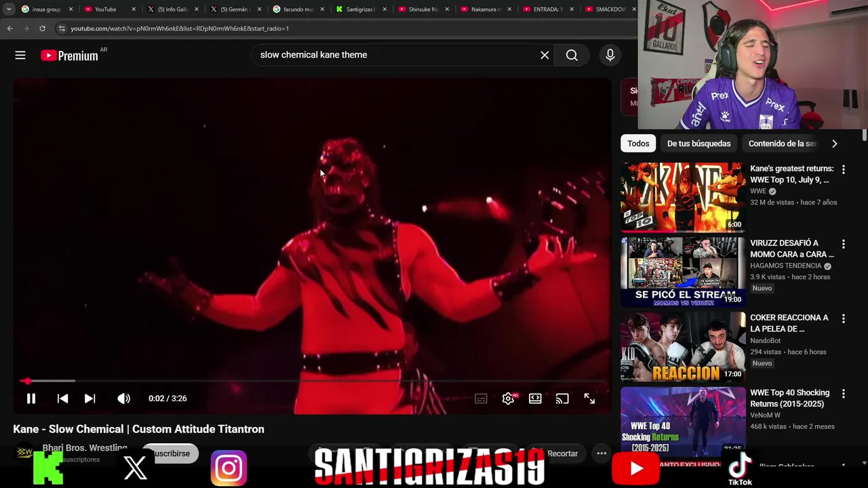
Task: Click the 0:02 / 3:26 time display
Action: pyautogui.click(x=167, y=399)
